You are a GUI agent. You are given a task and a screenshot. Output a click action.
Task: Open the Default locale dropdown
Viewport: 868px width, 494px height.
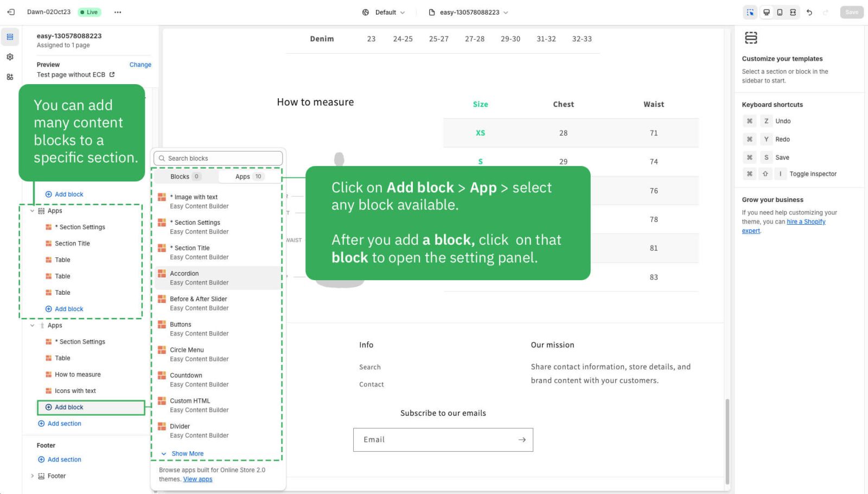[x=385, y=12]
